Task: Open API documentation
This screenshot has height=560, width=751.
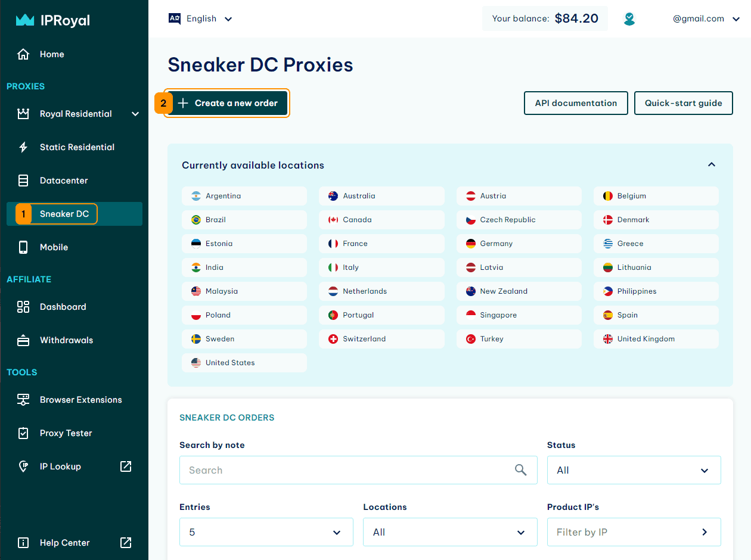Action: 576,103
